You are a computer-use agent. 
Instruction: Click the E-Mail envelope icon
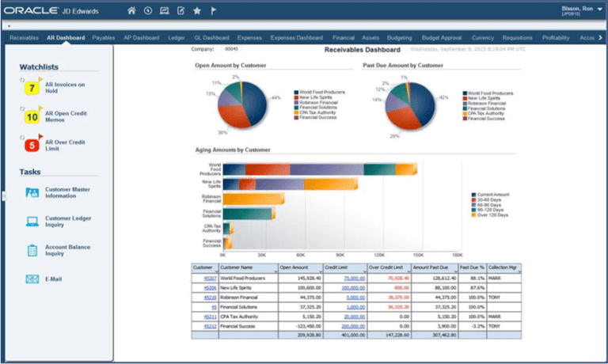click(x=32, y=279)
